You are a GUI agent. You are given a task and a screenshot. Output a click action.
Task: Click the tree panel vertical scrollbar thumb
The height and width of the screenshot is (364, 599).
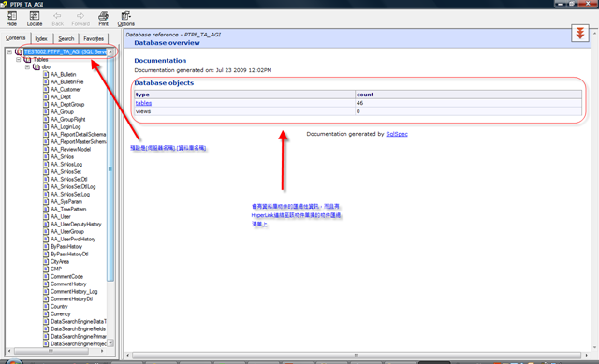110,168
